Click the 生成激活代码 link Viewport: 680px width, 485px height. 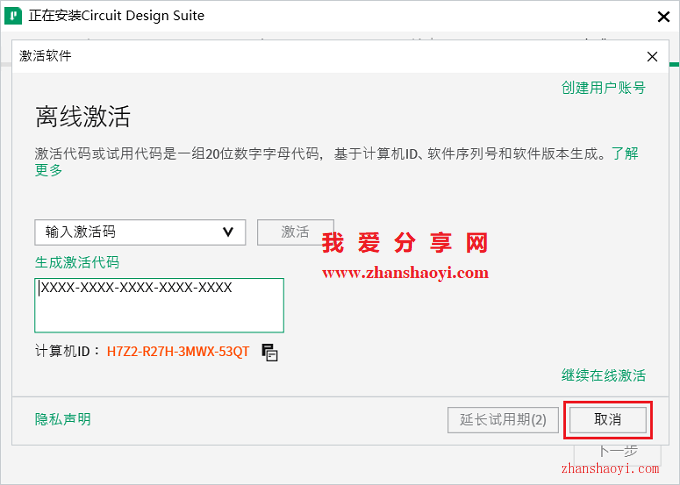[77, 262]
